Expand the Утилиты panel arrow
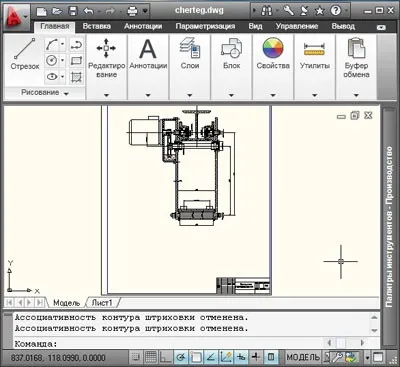Viewport: 400px width, 367px height. pos(314,95)
